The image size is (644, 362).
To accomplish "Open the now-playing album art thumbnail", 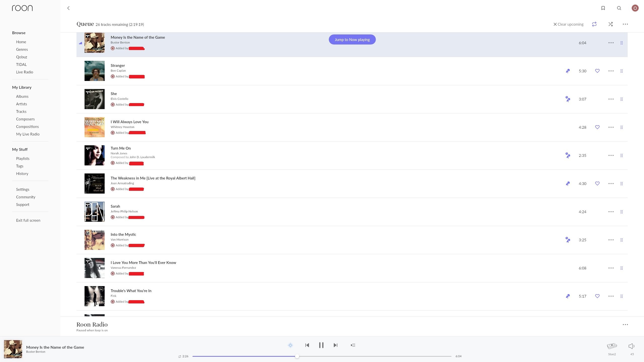I will click(13, 349).
